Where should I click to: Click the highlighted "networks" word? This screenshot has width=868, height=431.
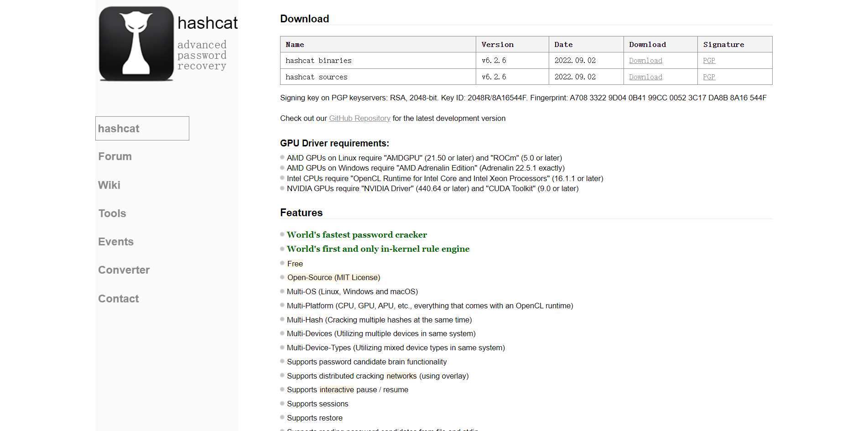(x=401, y=376)
